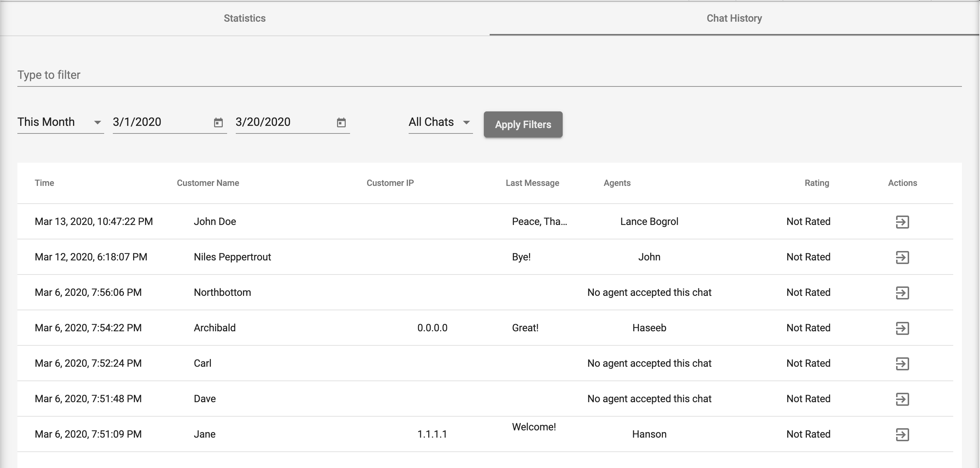Open chat details for Niles Peppertrout row
This screenshot has height=468, width=980.
[x=902, y=257]
